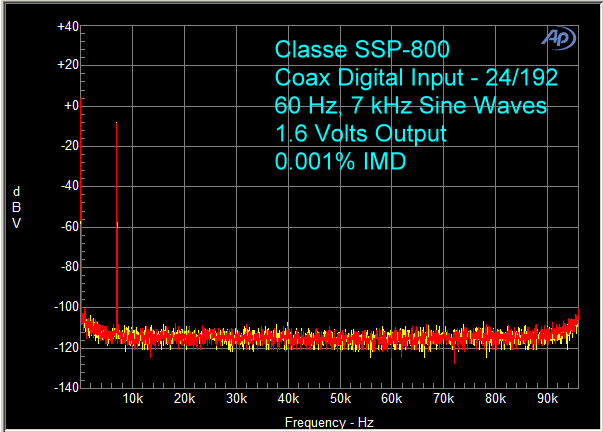Select the -100 y-axis label
This screenshot has height=432, width=603.
click(66, 308)
